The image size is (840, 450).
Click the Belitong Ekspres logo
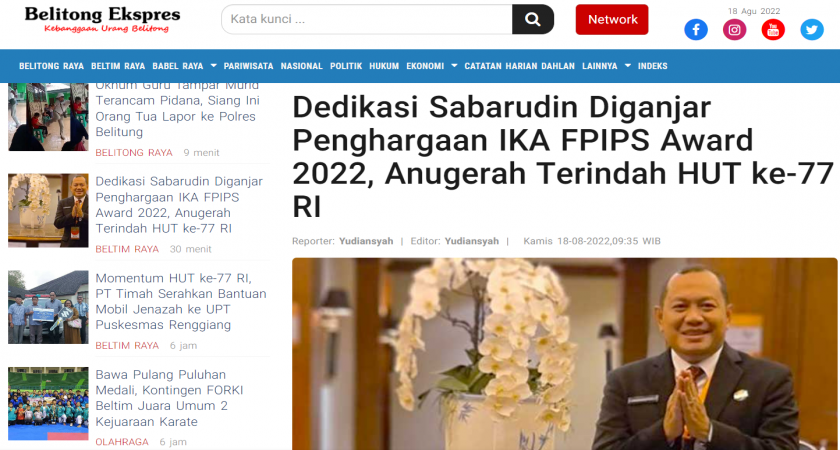(102, 20)
